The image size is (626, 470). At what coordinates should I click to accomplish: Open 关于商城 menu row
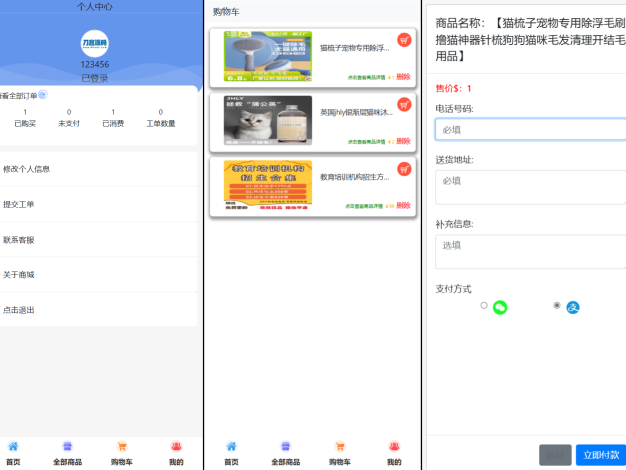click(98, 275)
